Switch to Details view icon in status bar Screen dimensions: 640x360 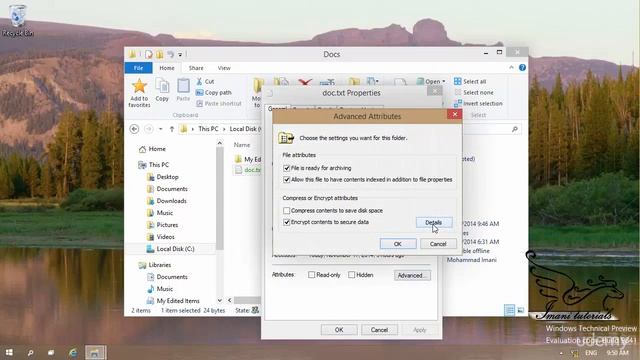tap(509, 311)
